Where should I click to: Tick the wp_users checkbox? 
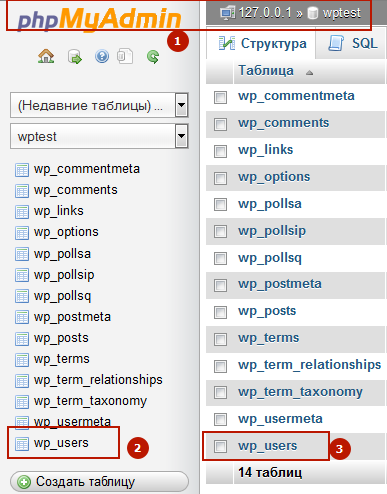coord(220,446)
